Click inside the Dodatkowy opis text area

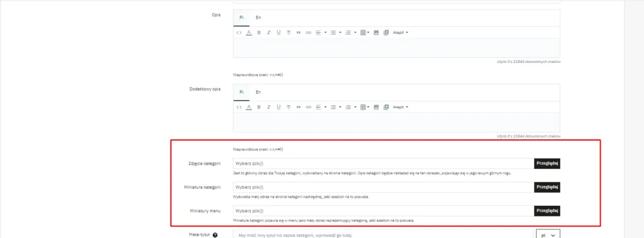(397, 122)
